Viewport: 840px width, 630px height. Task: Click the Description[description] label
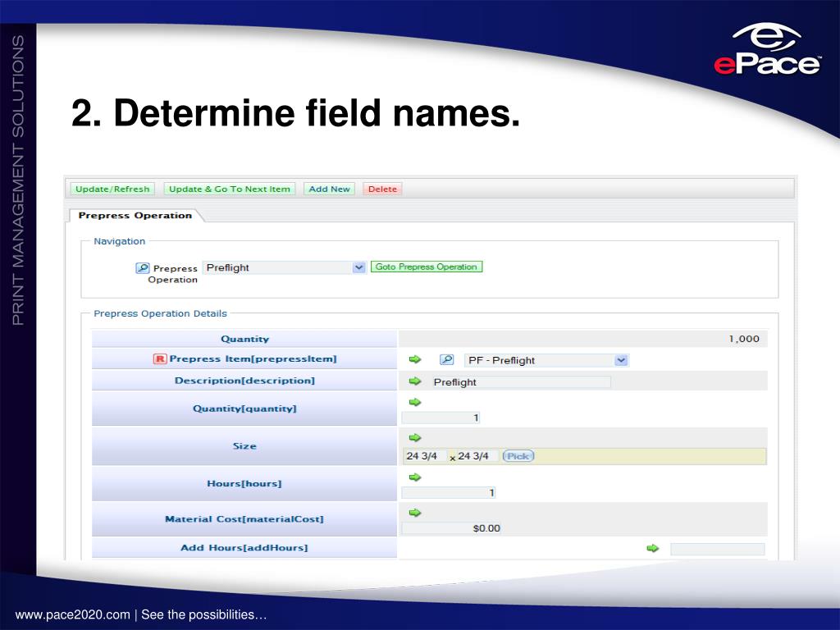click(244, 381)
